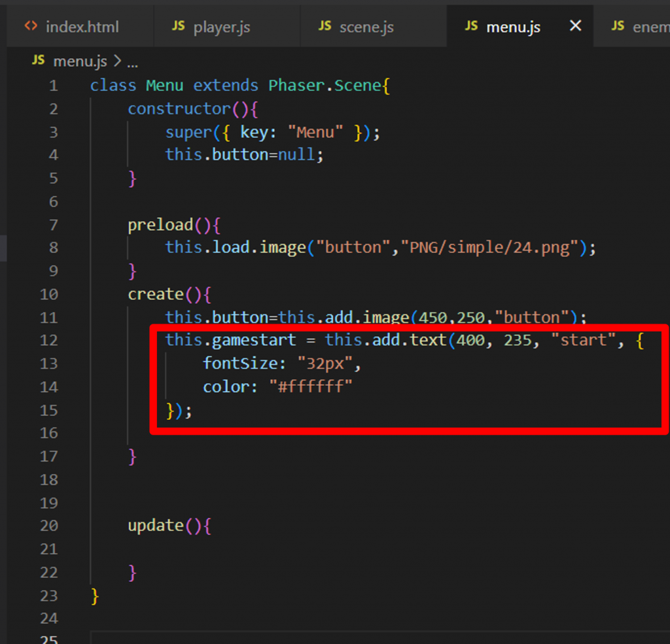Click the 'update' method name on line 20
Viewport: 670px width, 644px height.
pos(156,526)
